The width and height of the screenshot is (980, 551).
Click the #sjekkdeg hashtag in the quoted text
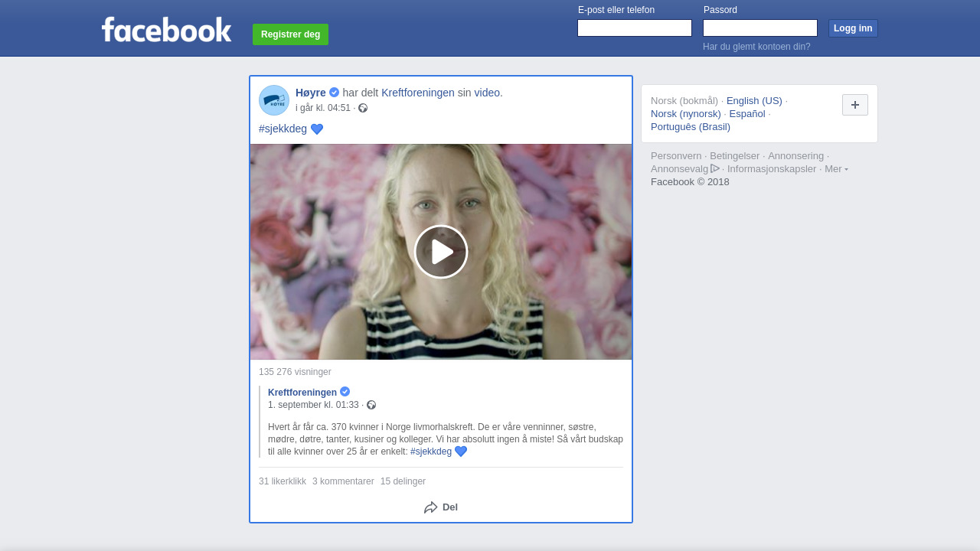click(431, 452)
